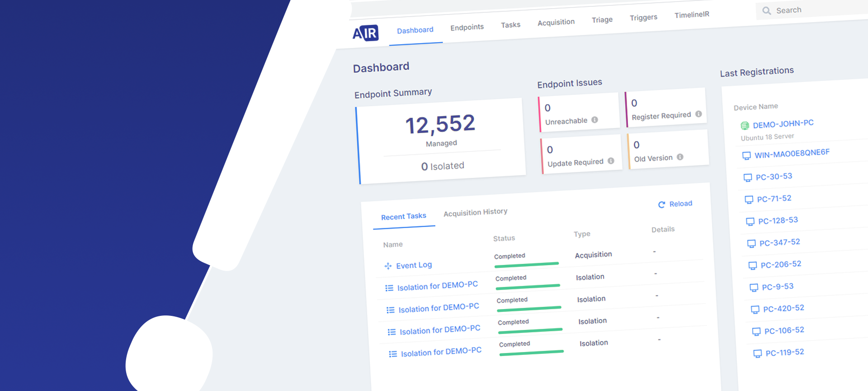Open the Event Log task link
Image resolution: width=868 pixels, height=391 pixels.
pyautogui.click(x=414, y=265)
